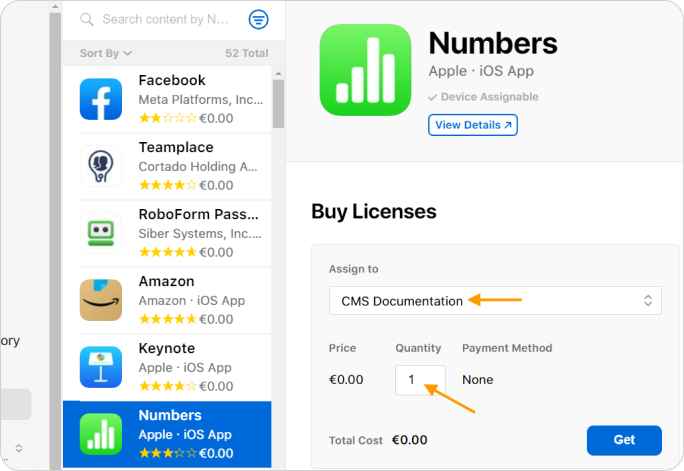The height and width of the screenshot is (471, 684).
Task: Click the 52 Total count label
Action: (246, 53)
